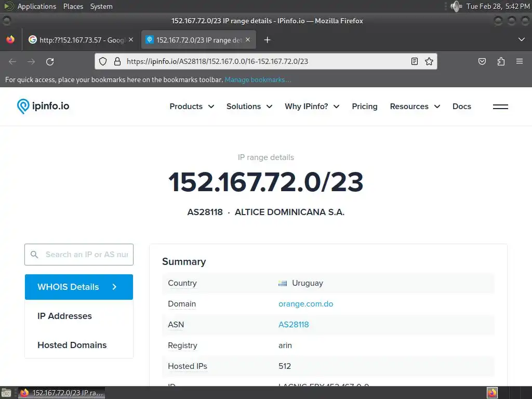Select WHOIS Details in sidebar

(79, 287)
